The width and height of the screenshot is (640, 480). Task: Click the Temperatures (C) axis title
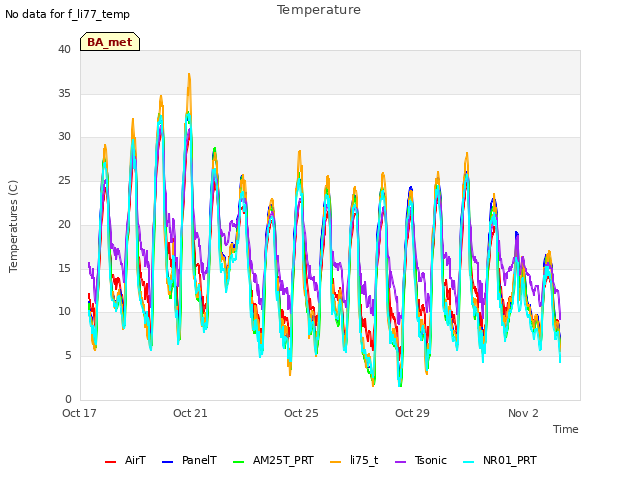(x=13, y=226)
